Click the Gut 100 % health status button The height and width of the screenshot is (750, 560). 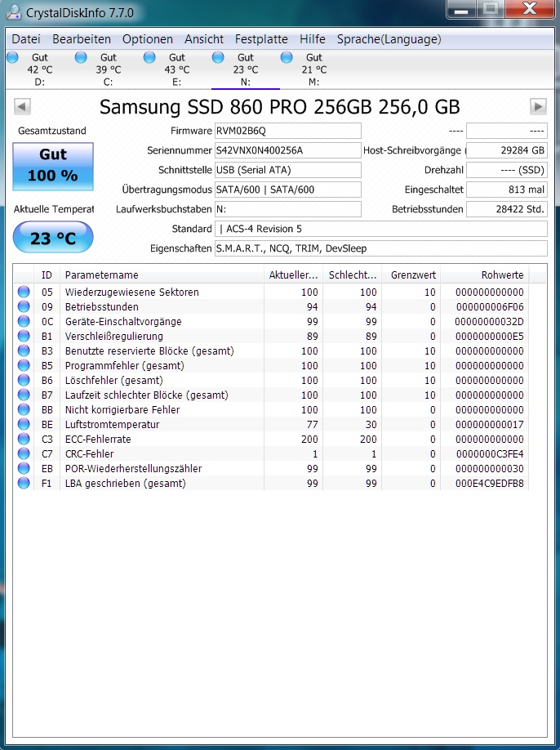[x=53, y=166]
